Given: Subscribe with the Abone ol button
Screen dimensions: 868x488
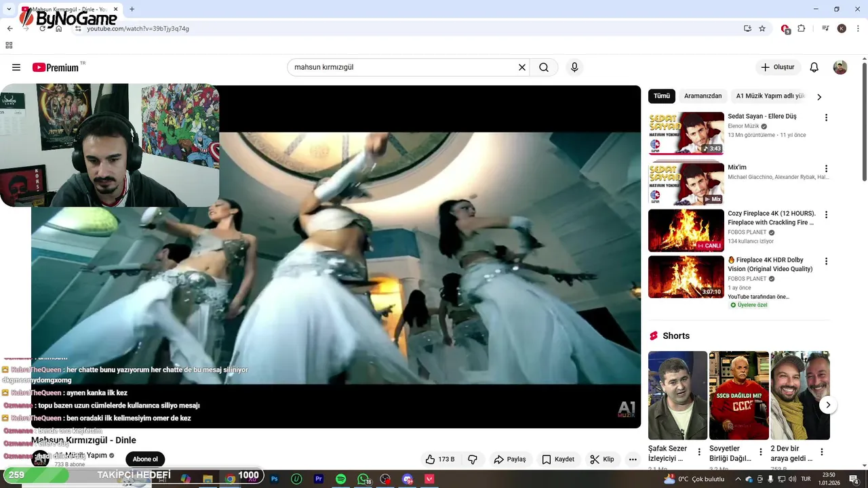Looking at the screenshot, I should click(145, 459).
